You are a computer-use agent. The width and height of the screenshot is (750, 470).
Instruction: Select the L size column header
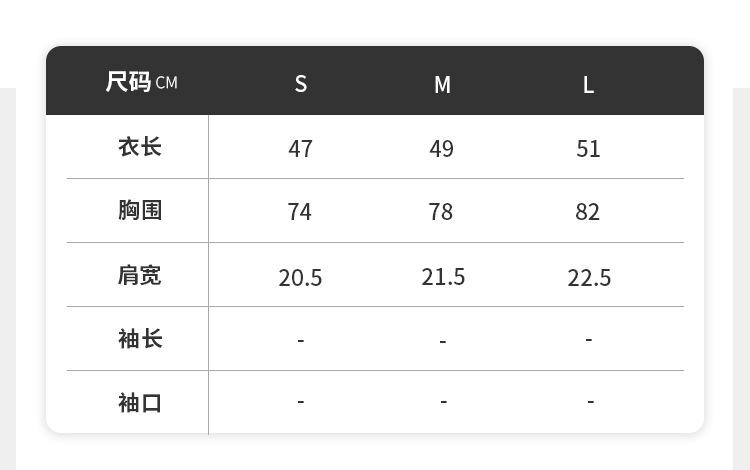(588, 85)
